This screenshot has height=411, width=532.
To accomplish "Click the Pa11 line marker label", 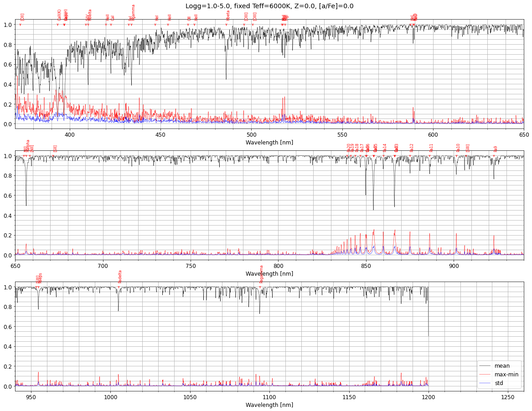I will coord(431,148).
